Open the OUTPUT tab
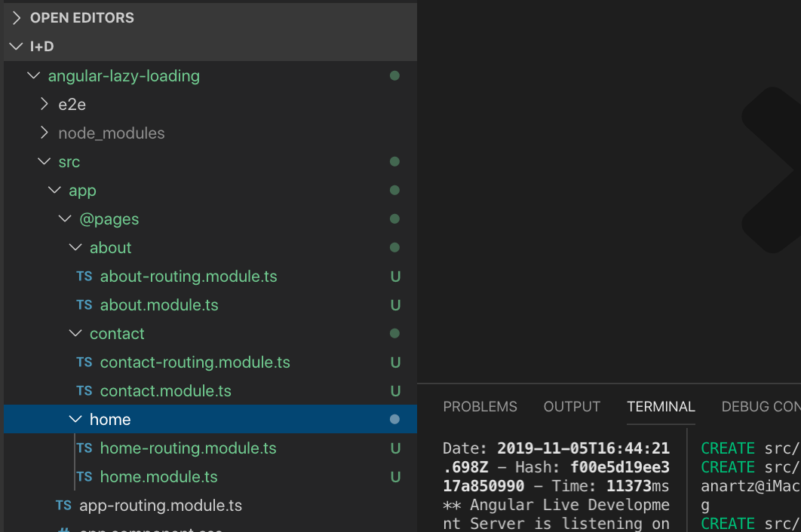The height and width of the screenshot is (532, 801). click(x=572, y=407)
